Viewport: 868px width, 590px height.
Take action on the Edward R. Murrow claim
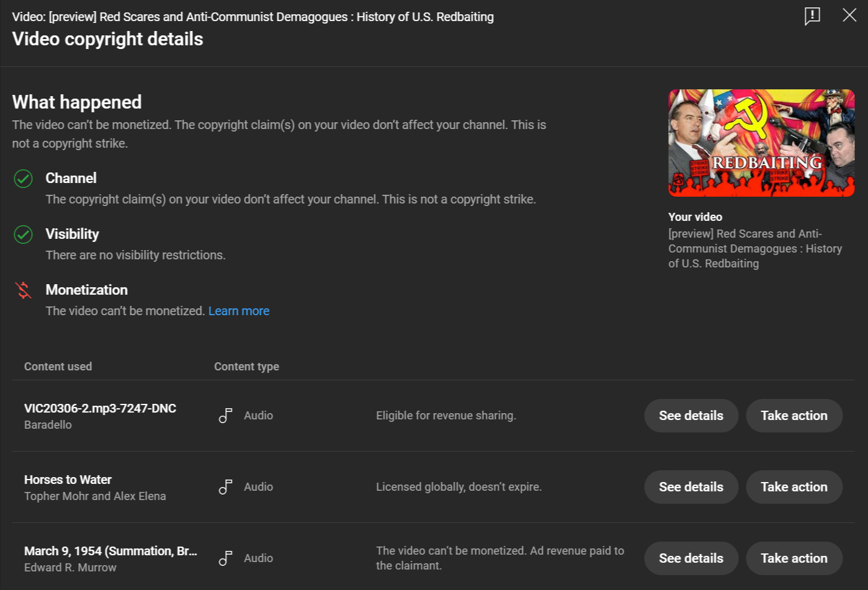click(x=794, y=558)
